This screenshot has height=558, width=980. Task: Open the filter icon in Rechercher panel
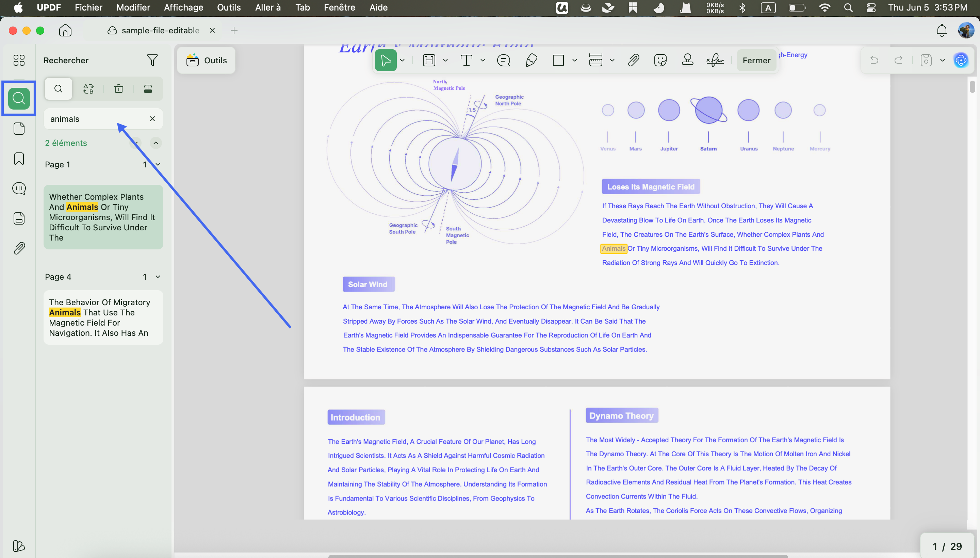[x=152, y=60]
